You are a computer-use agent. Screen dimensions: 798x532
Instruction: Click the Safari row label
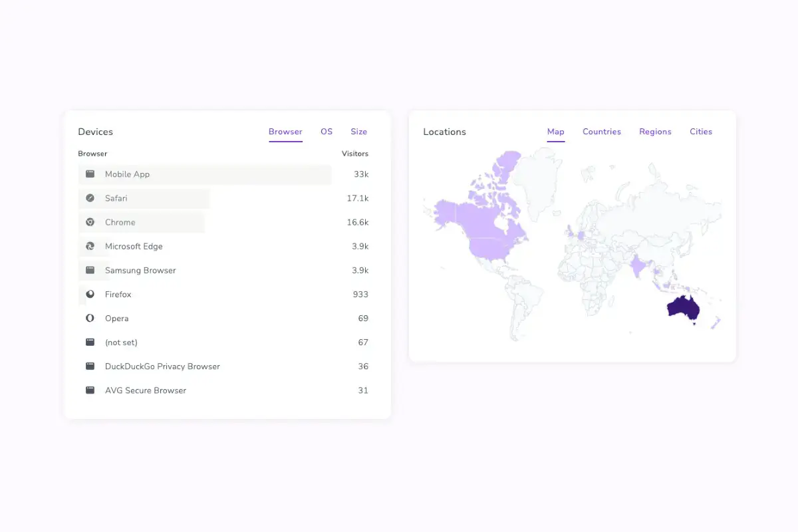pos(116,198)
